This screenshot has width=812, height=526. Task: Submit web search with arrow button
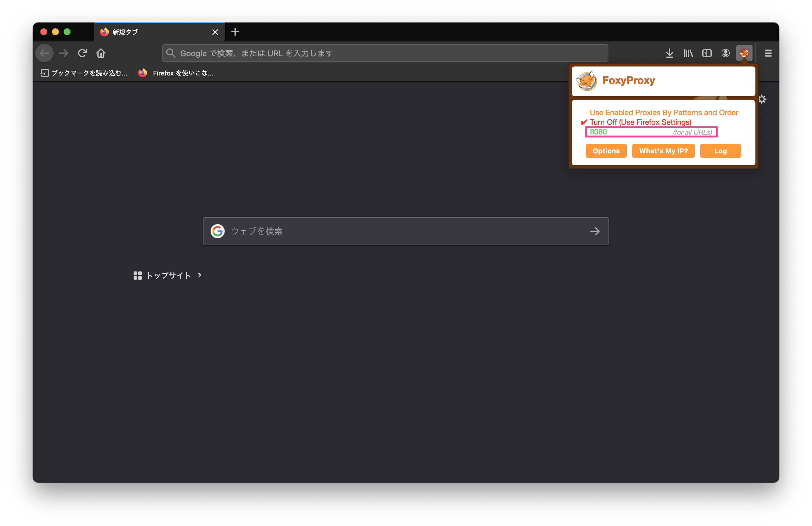[x=595, y=231]
